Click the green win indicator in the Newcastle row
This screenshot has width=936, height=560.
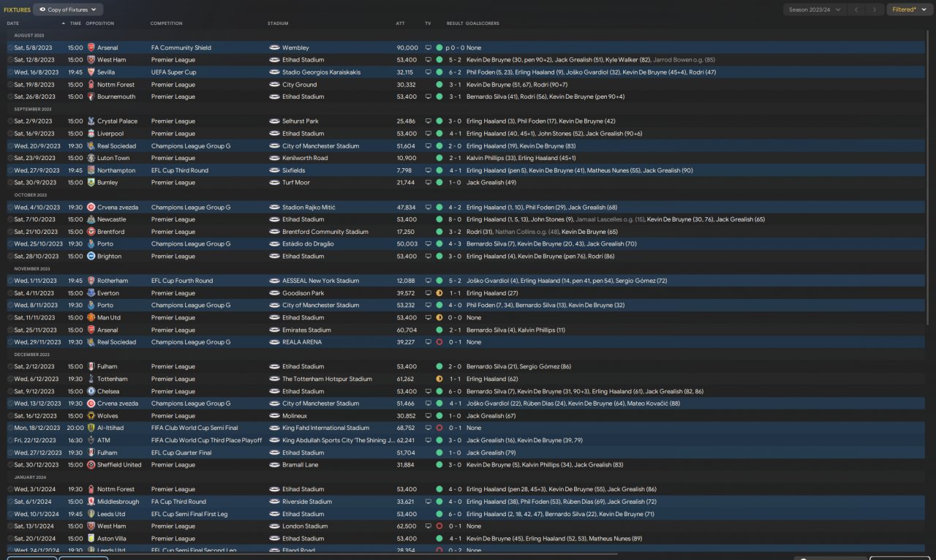tap(439, 219)
